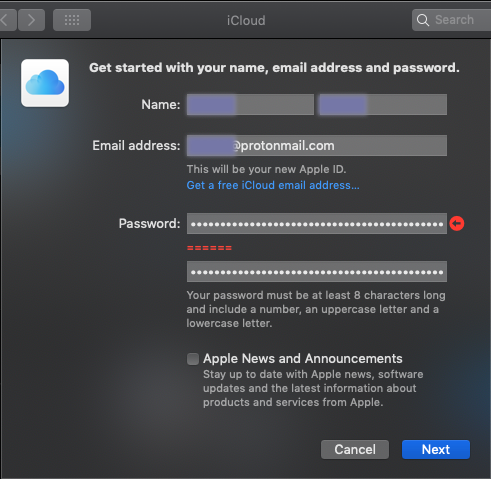Screen dimensions: 491x479
Task: Show all preferences with the grid icon
Action: (72, 20)
